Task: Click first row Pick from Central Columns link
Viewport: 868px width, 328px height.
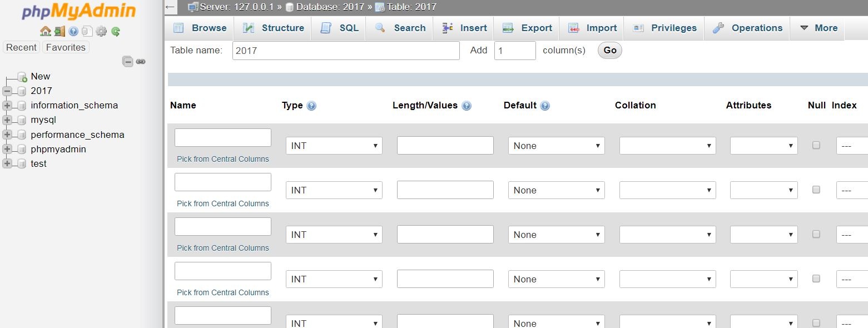Action: pos(222,159)
